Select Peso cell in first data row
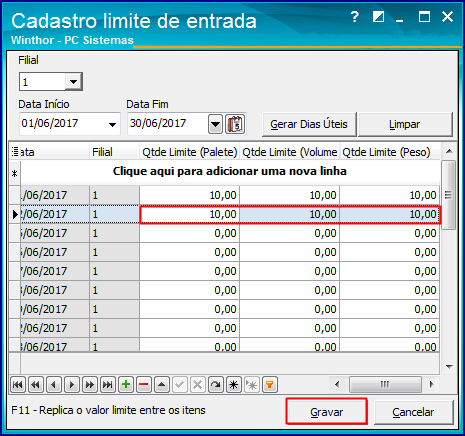 (x=390, y=195)
